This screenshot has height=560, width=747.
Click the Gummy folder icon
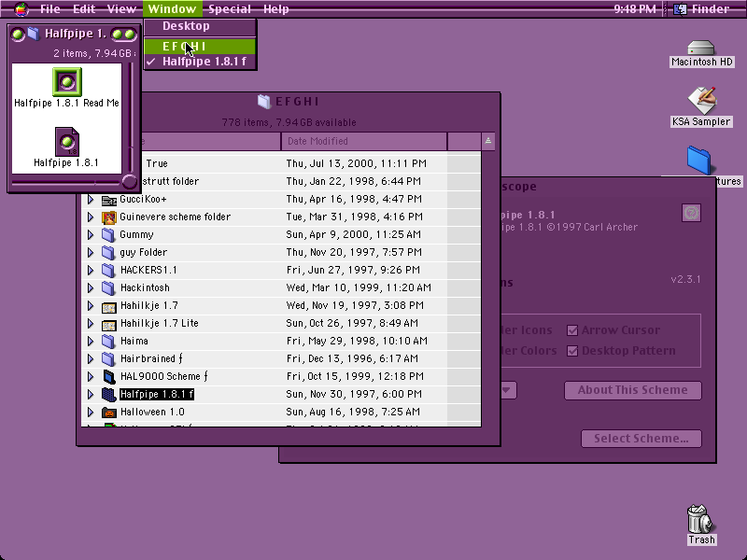(x=108, y=235)
